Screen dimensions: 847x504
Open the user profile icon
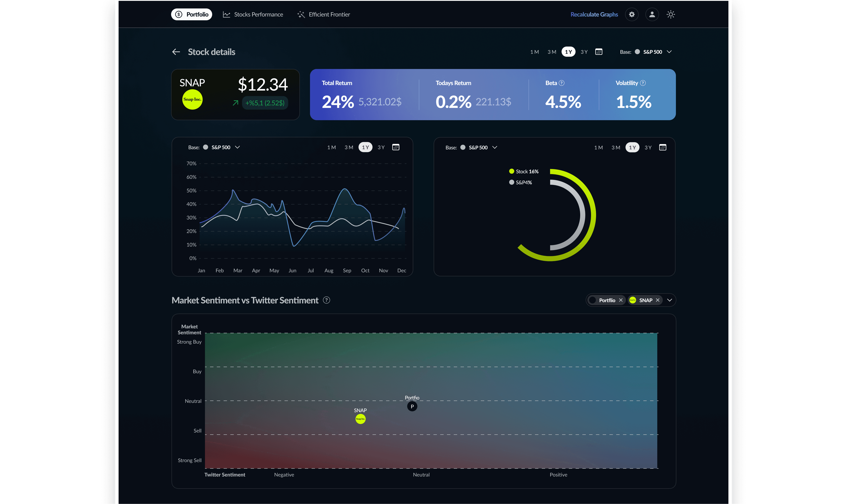(x=652, y=15)
